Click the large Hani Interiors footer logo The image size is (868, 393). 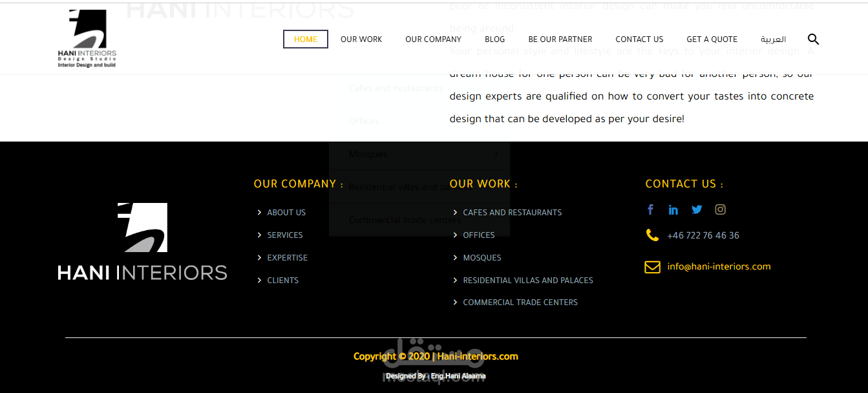pos(142,242)
